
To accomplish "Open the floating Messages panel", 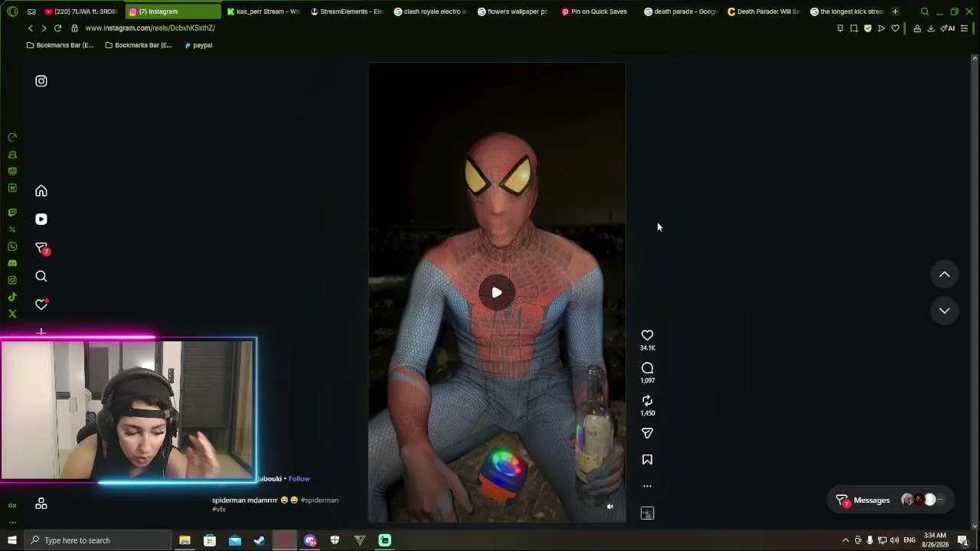I will [x=892, y=500].
